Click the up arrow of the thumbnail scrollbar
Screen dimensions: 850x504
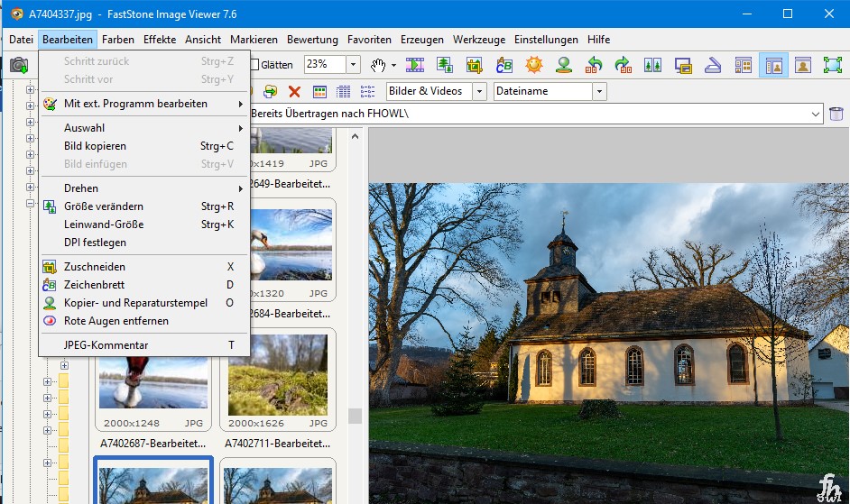[356, 136]
